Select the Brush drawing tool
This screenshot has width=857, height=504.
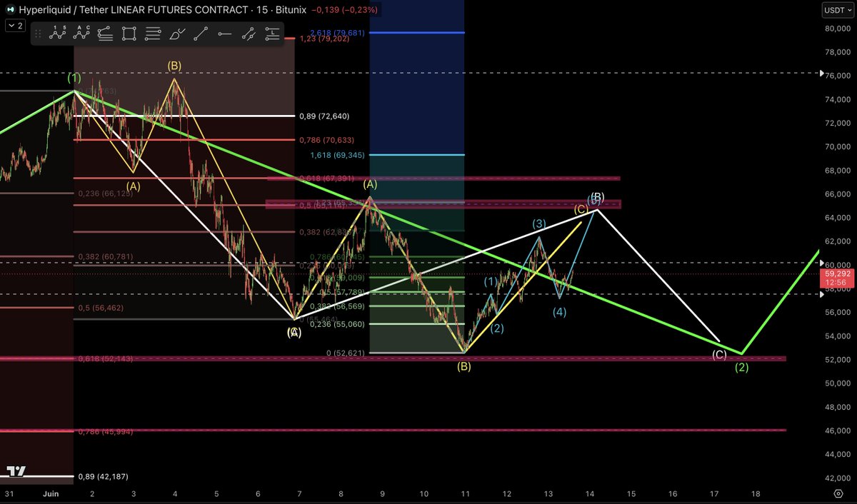177,33
